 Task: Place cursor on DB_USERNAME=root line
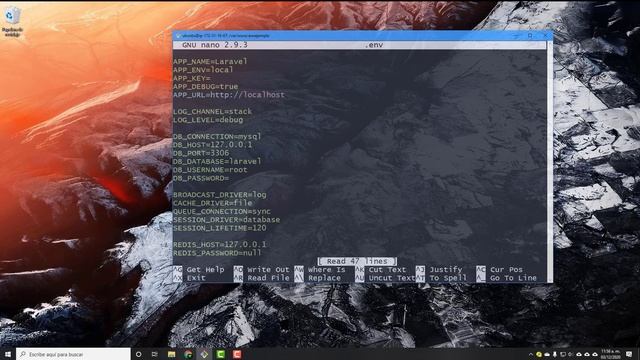(x=210, y=170)
